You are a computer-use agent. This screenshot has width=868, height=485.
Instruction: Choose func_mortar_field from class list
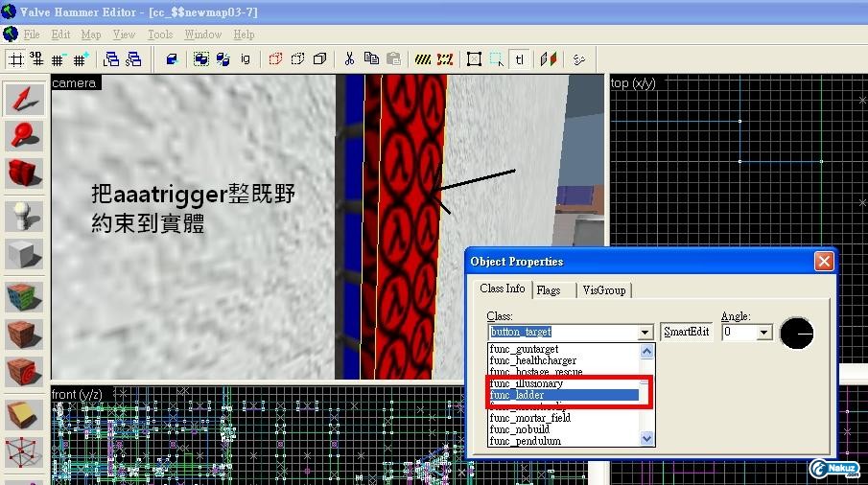[x=564, y=418]
